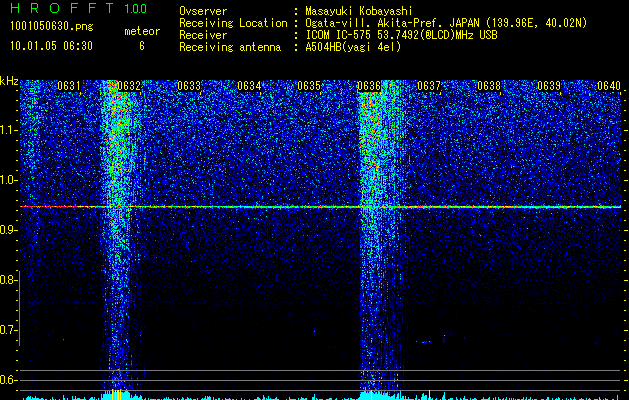
Task: Click the antenna A504HB(yagi 4el) text
Action: [x=353, y=47]
